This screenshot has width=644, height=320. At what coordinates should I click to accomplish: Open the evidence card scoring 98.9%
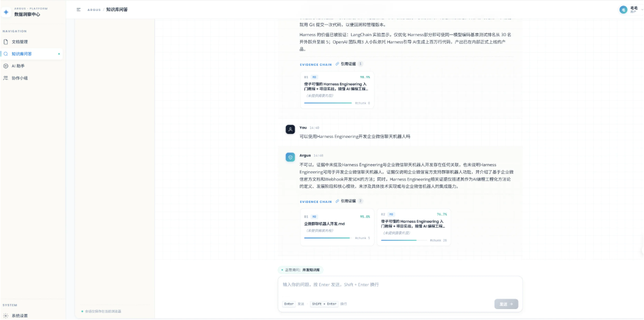(337, 90)
